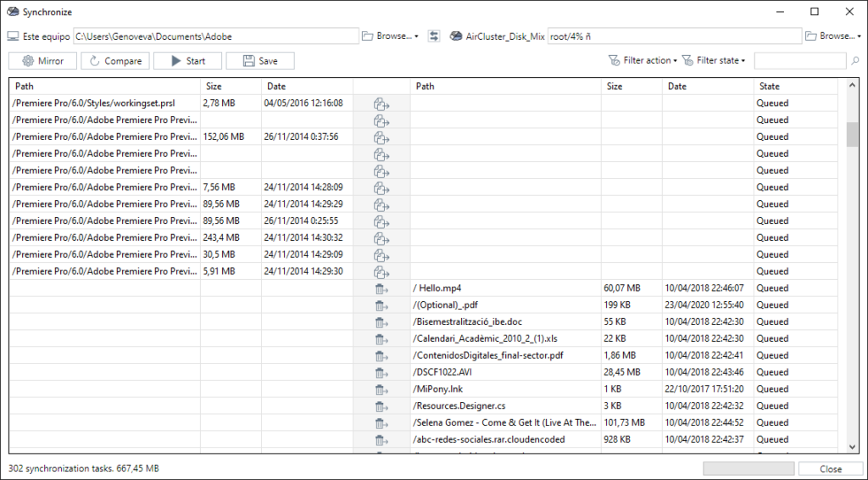Click the AirCluster_Disk_Mix cloud disk icon
The height and width of the screenshot is (480, 868).
point(456,36)
